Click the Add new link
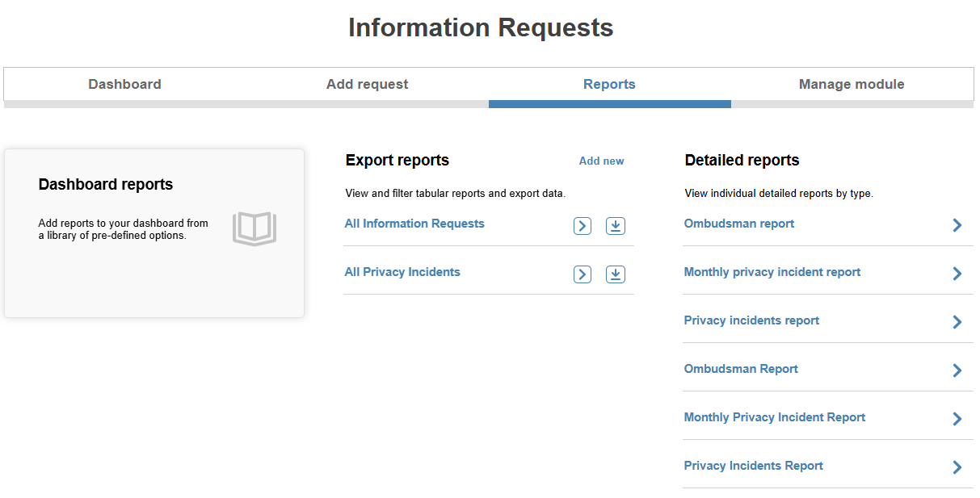 tap(602, 161)
